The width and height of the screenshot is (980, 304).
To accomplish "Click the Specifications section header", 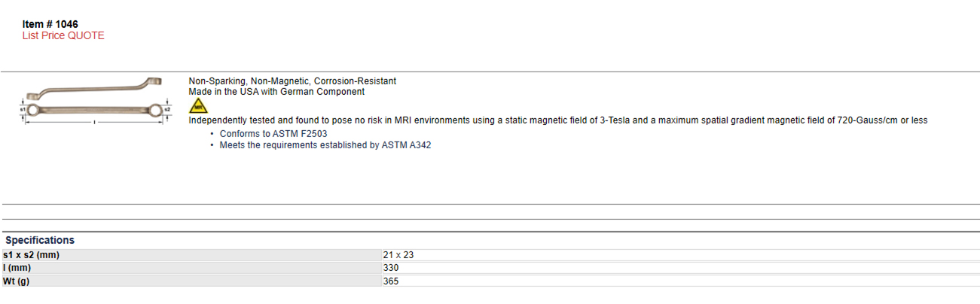I will click(40, 240).
